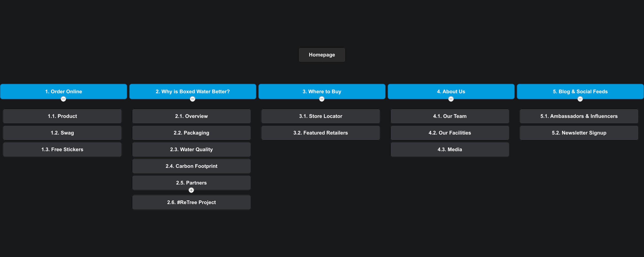
Task: Select the Homepage node
Action: [322, 55]
